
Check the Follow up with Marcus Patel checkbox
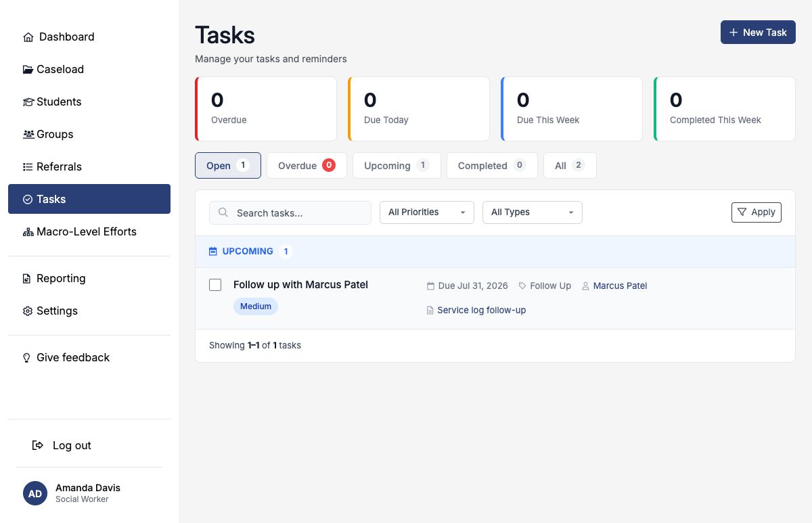point(215,285)
